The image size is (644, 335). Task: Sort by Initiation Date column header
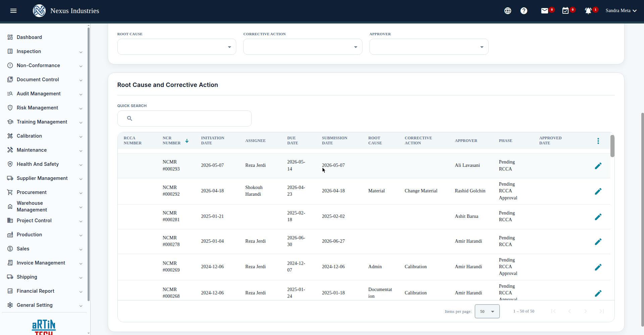[213, 141]
